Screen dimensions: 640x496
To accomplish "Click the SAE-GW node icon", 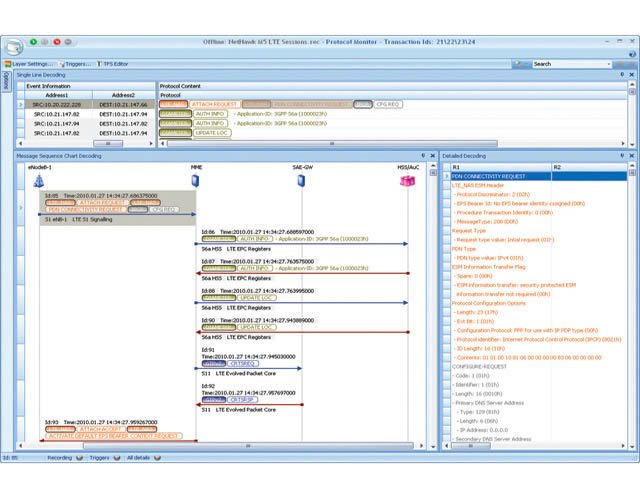I will (x=303, y=180).
